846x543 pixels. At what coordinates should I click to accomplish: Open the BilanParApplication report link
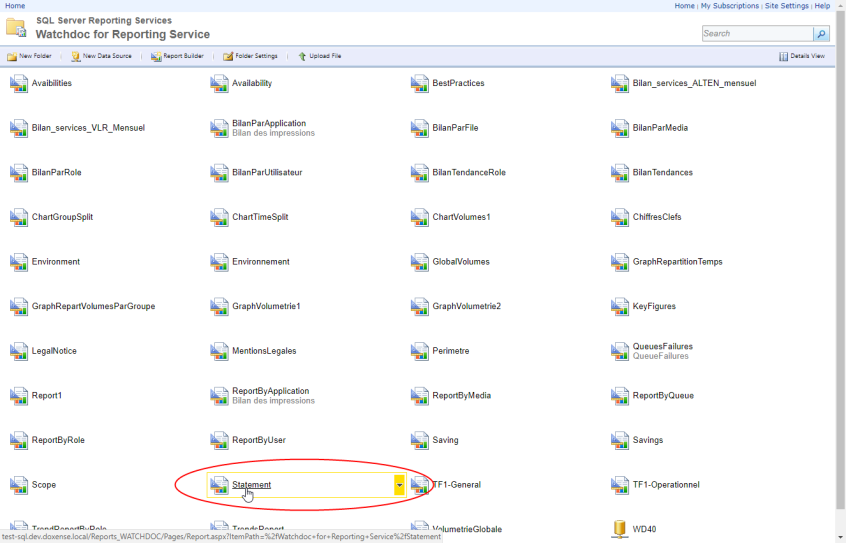269,123
